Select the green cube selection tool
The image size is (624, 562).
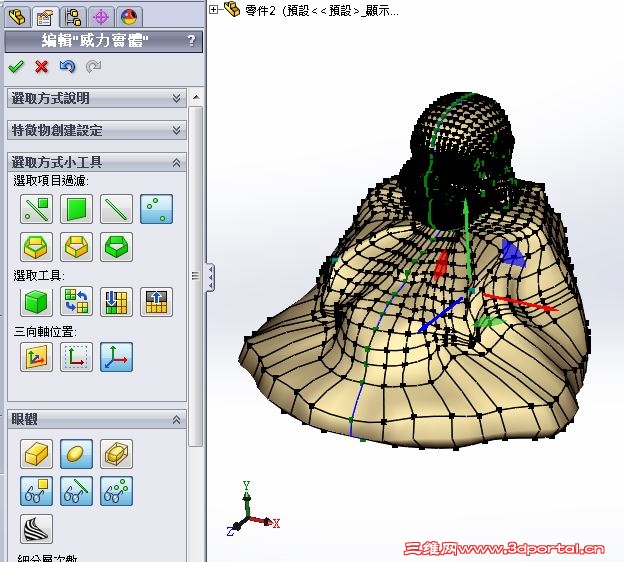pyautogui.click(x=36, y=302)
